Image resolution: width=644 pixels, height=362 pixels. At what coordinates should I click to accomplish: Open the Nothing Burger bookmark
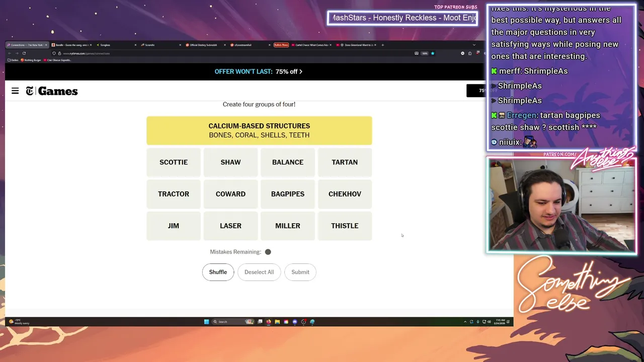pyautogui.click(x=31, y=60)
